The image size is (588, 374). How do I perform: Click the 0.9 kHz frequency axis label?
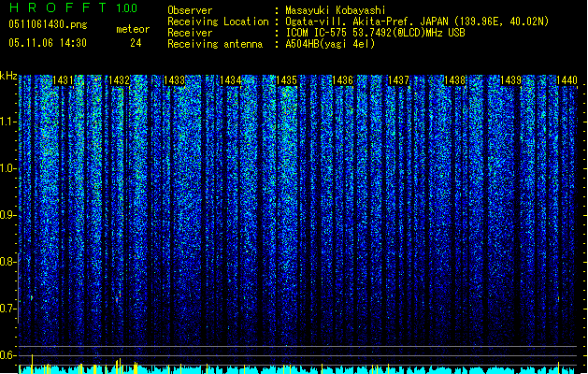(x=8, y=215)
